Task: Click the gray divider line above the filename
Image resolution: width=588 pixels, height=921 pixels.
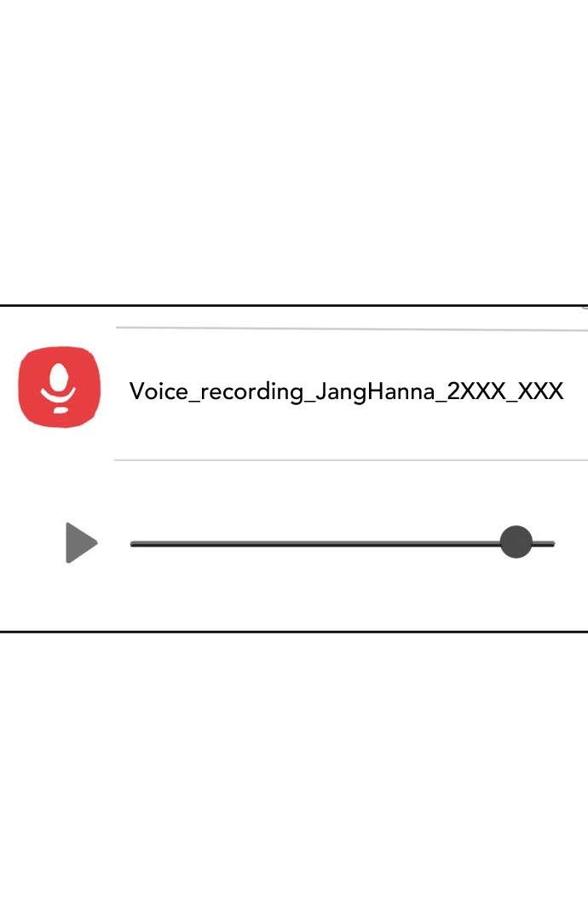Action: coord(351,329)
